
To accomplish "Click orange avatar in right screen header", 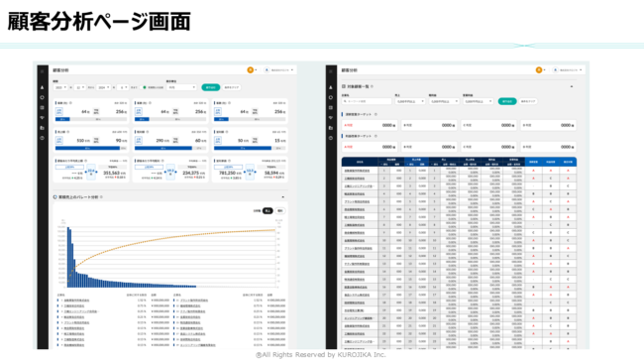I will [539, 70].
